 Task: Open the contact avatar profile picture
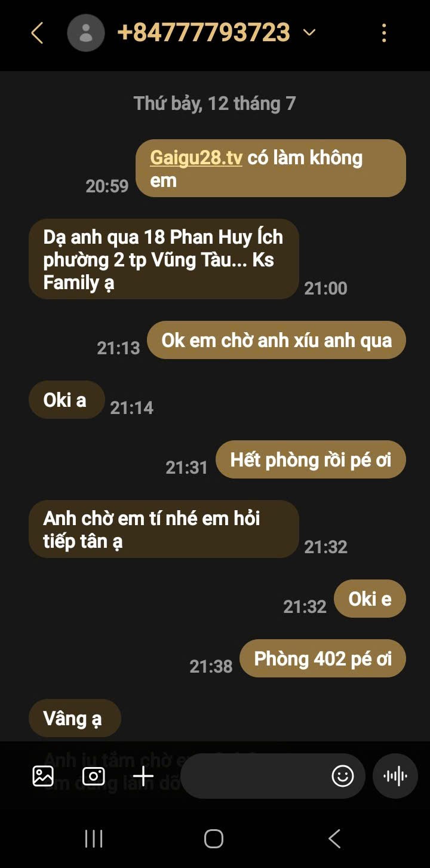tap(86, 33)
